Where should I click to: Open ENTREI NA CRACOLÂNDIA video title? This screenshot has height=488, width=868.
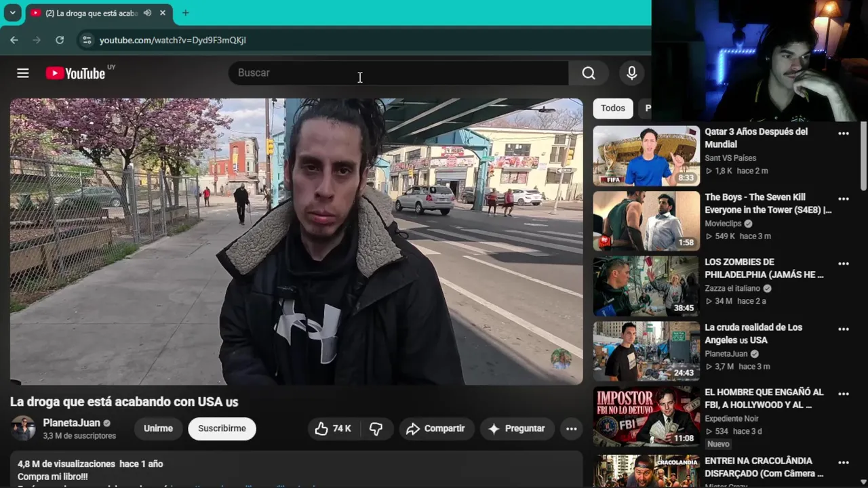(x=764, y=467)
